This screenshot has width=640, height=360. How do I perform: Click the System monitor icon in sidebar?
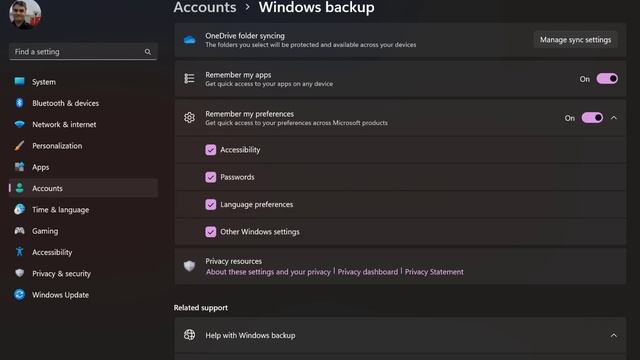pyautogui.click(x=19, y=81)
